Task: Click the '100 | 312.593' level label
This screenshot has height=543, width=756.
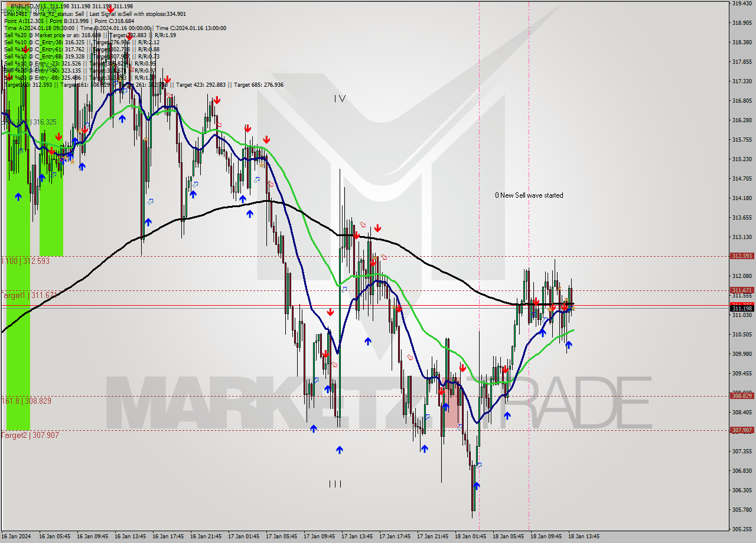Action: pyautogui.click(x=26, y=260)
